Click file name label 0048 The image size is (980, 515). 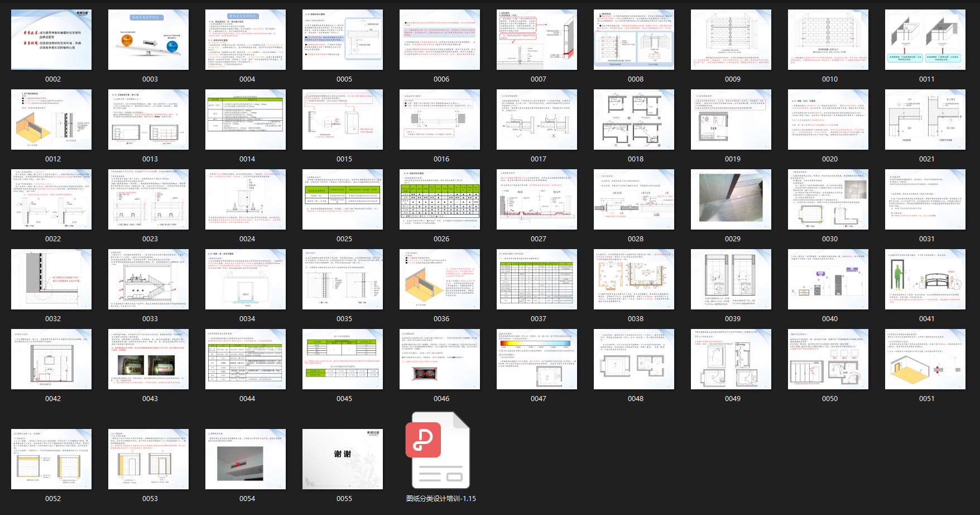[x=636, y=399]
